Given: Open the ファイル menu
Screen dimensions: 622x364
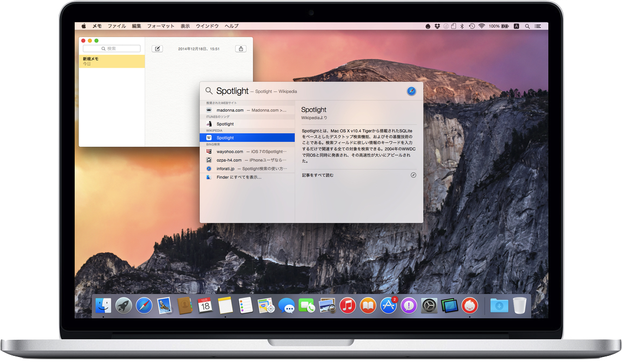Looking at the screenshot, I should point(117,26).
